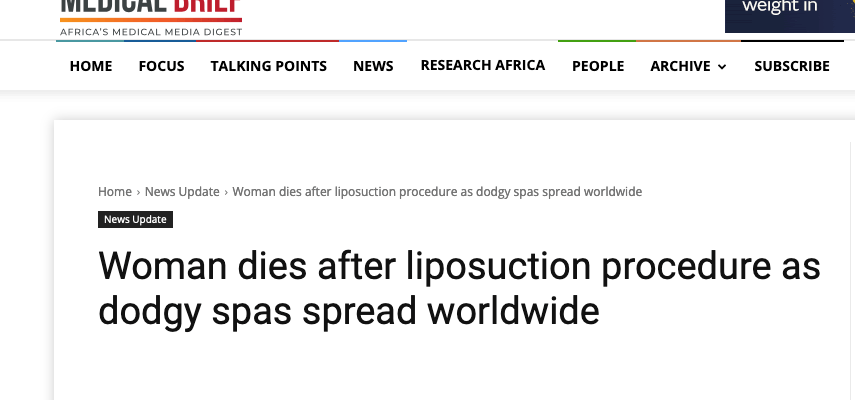Open TALKING POINTS in the navigation

[x=268, y=66]
